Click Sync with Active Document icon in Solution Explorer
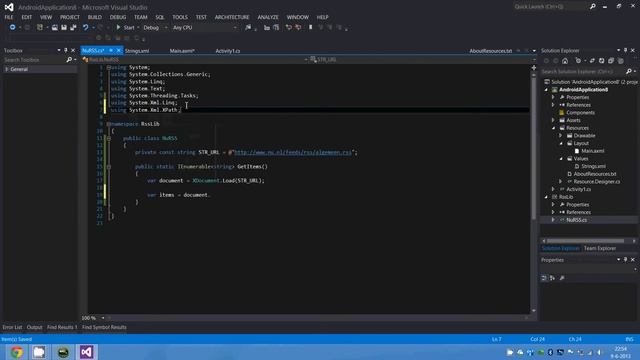Screen dimensions: 640x360 (592, 61)
